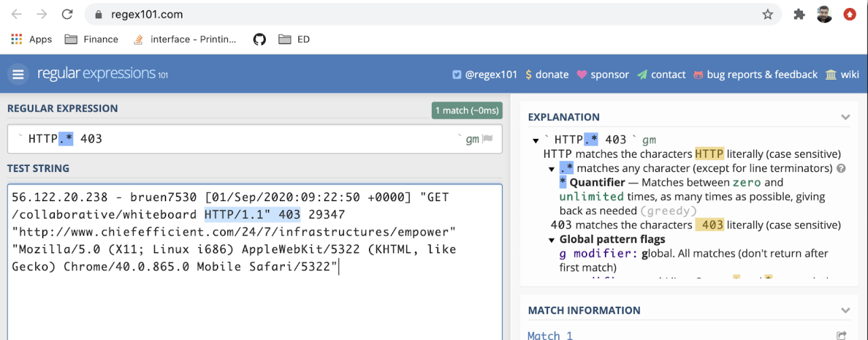This screenshot has height=340, width=868.
Task: Open bug reports & feedback link
Action: pyautogui.click(x=755, y=75)
